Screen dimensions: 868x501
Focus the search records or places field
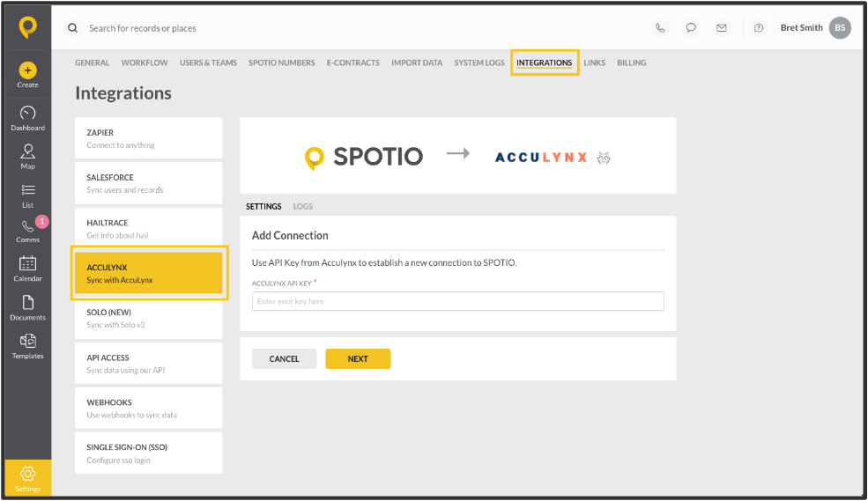(143, 28)
